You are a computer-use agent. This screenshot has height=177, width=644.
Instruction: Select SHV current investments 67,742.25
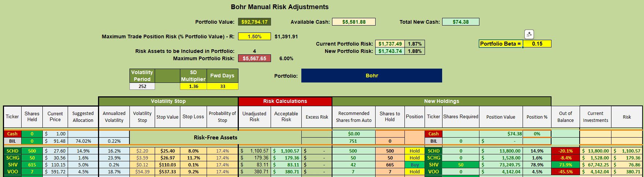(x=595, y=165)
